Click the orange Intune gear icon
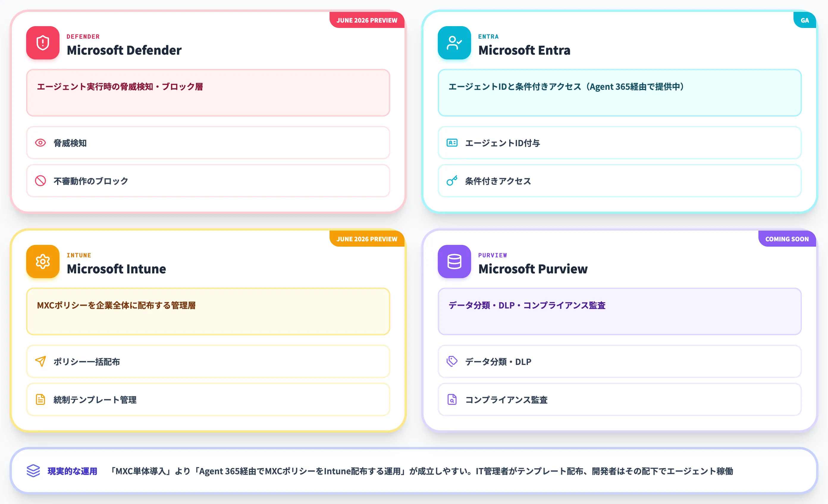 (x=43, y=261)
